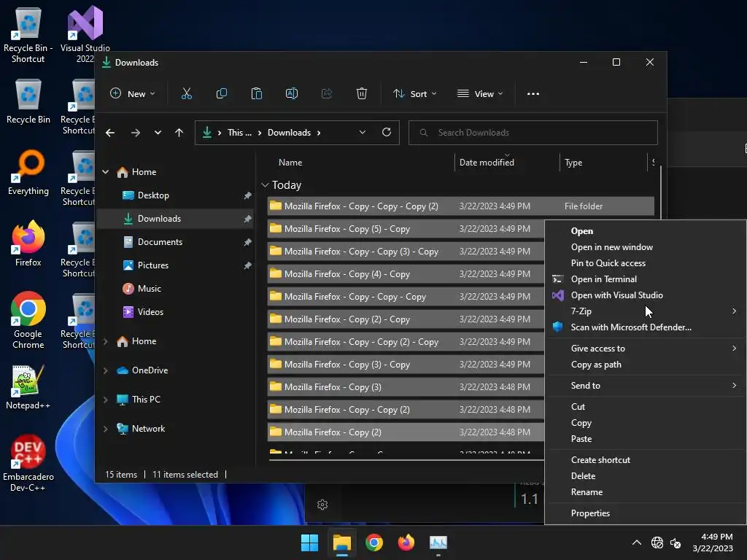Click Downloads in the address breadcrumb
Viewport: 747px width, 560px height.
tap(289, 133)
